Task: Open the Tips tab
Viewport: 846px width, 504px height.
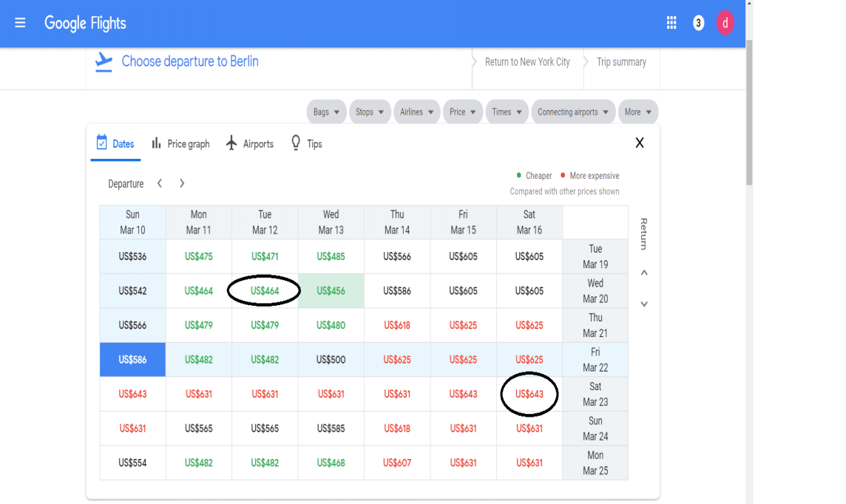Action: pos(306,144)
